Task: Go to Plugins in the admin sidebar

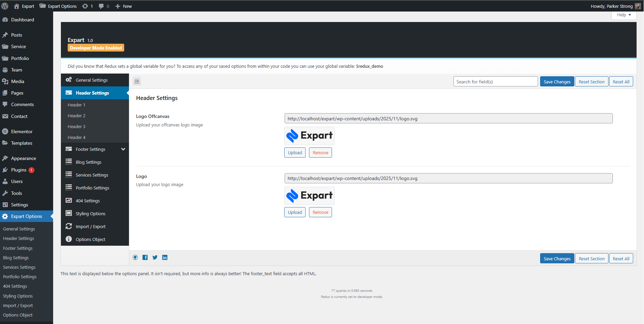Action: point(19,170)
